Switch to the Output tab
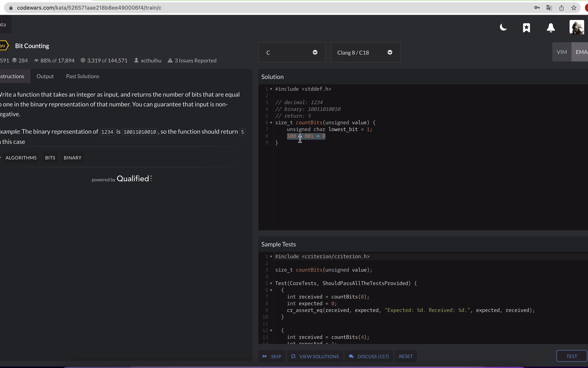Screen dimensions: 588x368 click(x=45, y=76)
